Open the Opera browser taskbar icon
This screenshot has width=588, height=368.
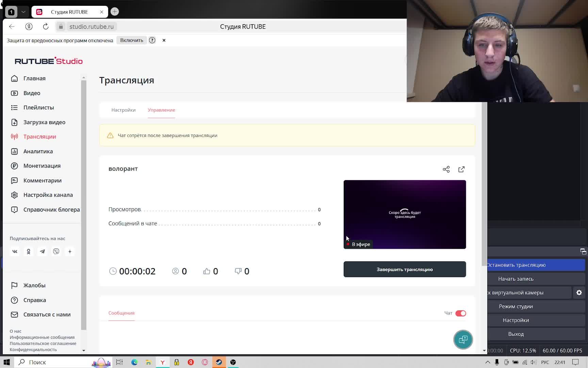pos(205,362)
